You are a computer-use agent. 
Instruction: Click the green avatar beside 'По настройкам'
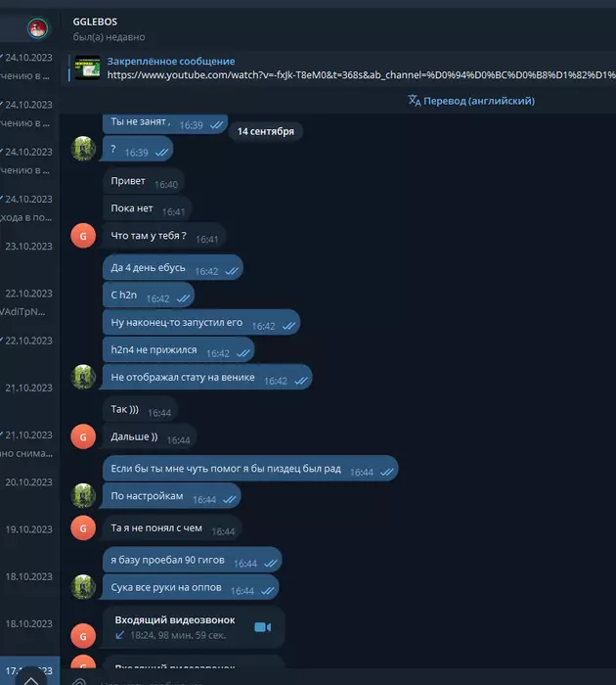click(83, 495)
